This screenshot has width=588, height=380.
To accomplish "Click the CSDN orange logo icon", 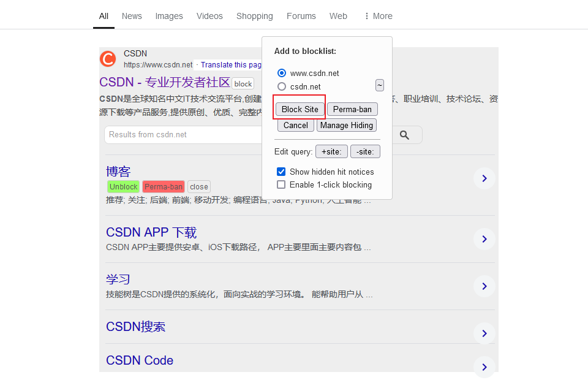I will (x=108, y=59).
